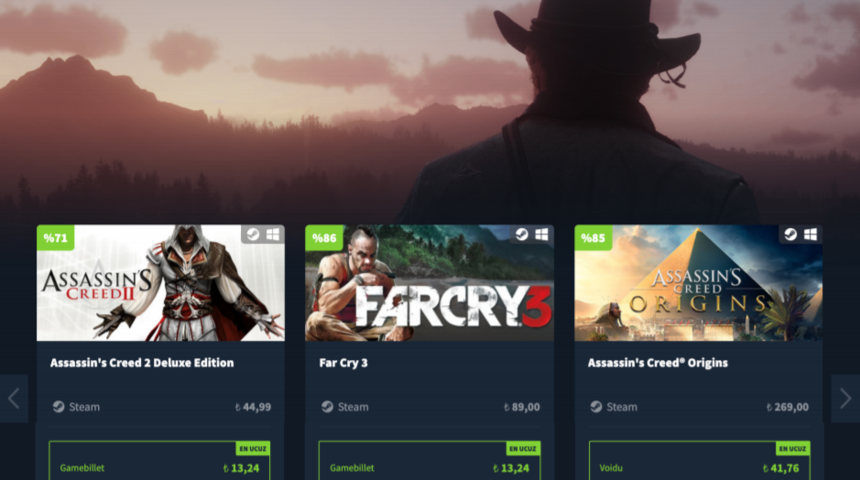Click Steam store icon beside the 269,00 price
This screenshot has width=860, height=480.
coord(596,406)
